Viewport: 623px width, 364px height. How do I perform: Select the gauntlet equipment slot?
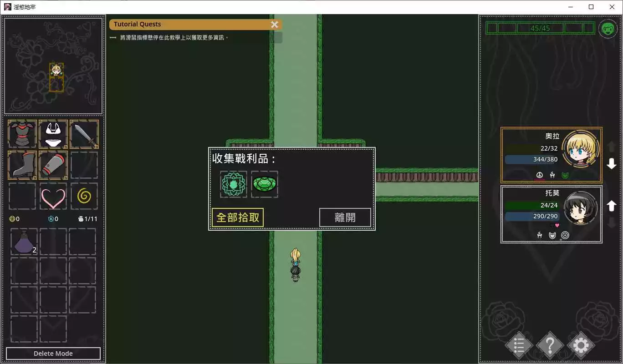(x=53, y=165)
